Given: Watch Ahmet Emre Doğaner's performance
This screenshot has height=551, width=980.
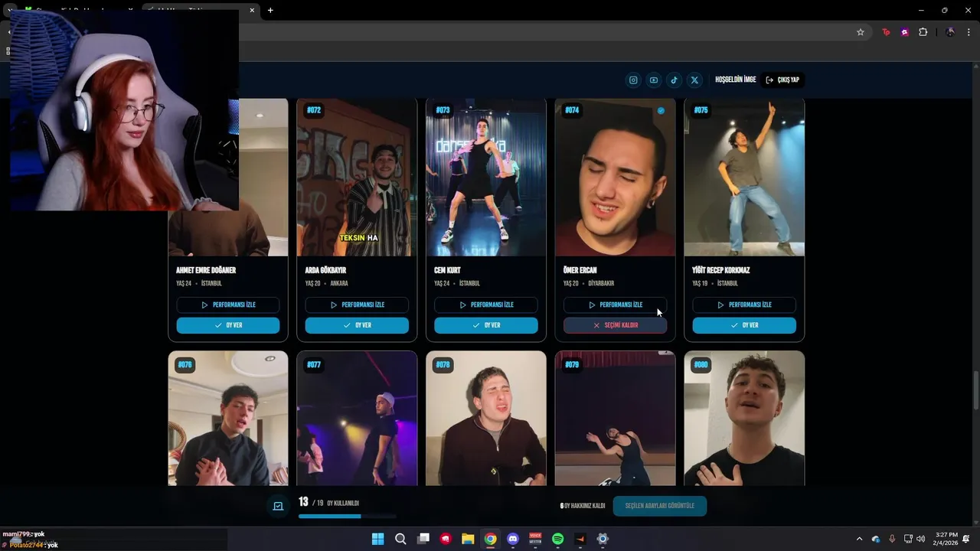Looking at the screenshot, I should tap(228, 305).
